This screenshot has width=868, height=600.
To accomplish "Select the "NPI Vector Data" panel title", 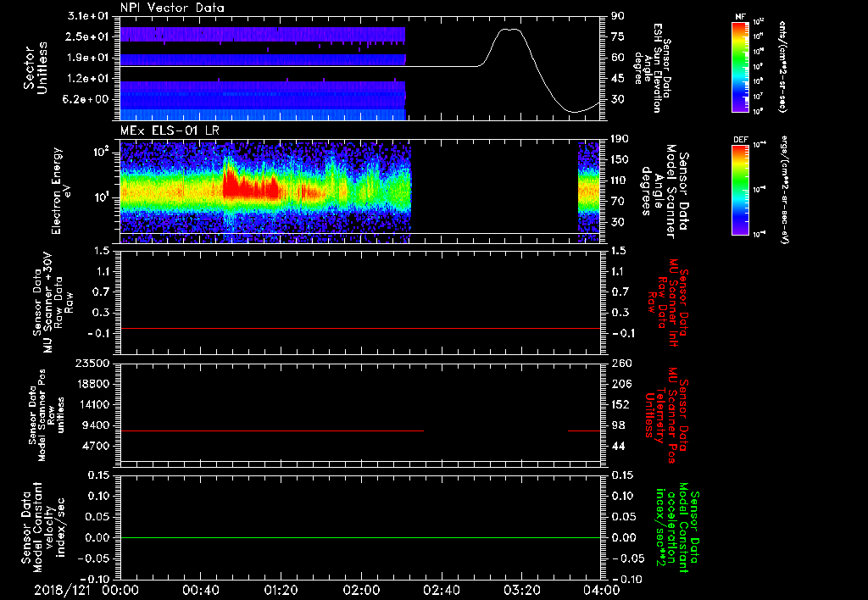I will click(x=173, y=8).
